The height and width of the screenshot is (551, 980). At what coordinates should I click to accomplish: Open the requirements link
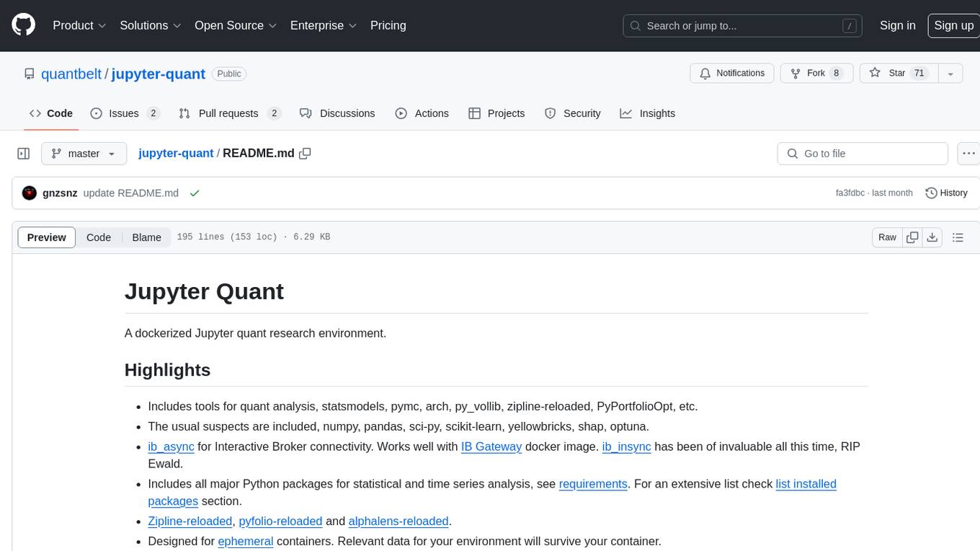click(x=593, y=484)
